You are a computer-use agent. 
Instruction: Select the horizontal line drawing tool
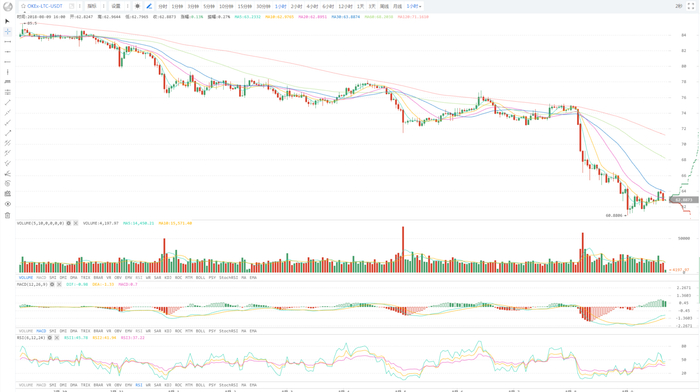coord(7,42)
